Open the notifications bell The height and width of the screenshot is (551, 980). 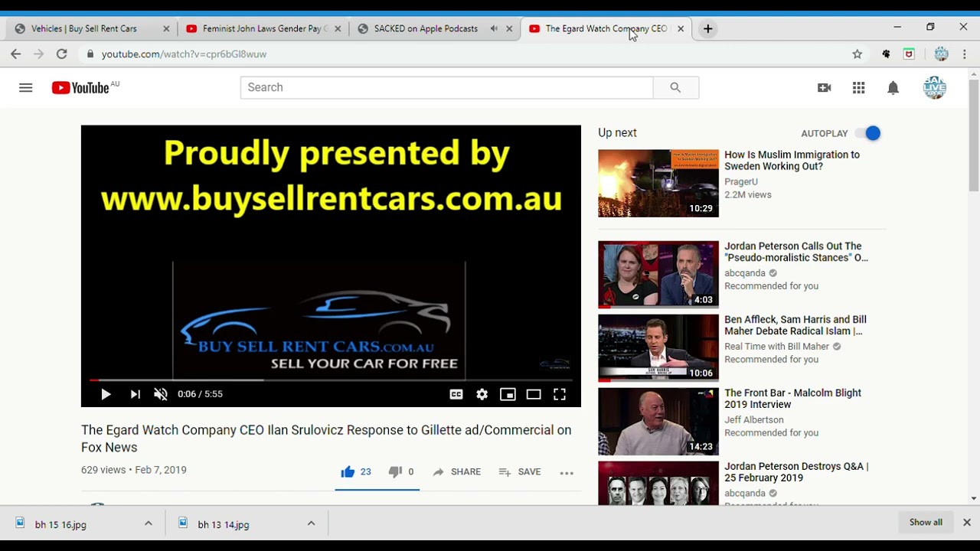[893, 88]
